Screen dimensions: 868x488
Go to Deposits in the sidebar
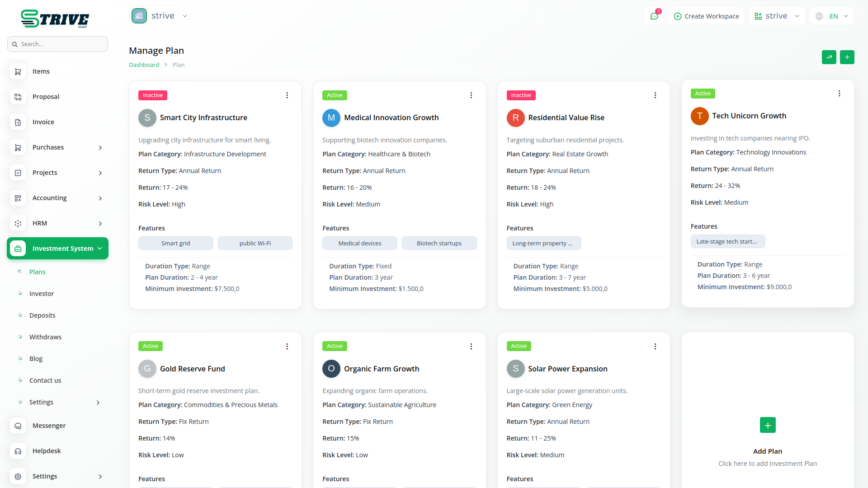42,315
